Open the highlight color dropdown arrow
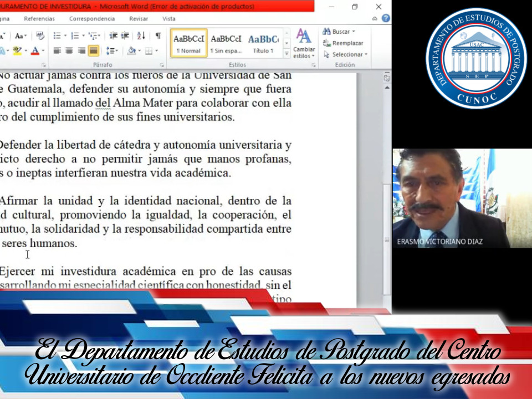532x399 pixels. click(26, 51)
